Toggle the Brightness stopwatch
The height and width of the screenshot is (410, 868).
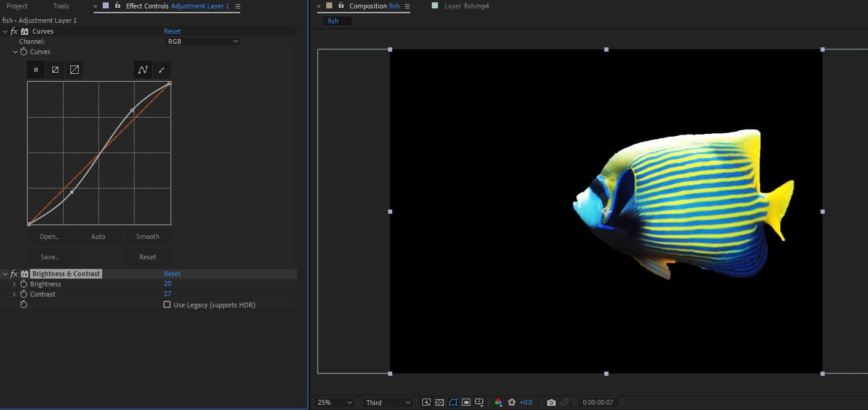24,284
